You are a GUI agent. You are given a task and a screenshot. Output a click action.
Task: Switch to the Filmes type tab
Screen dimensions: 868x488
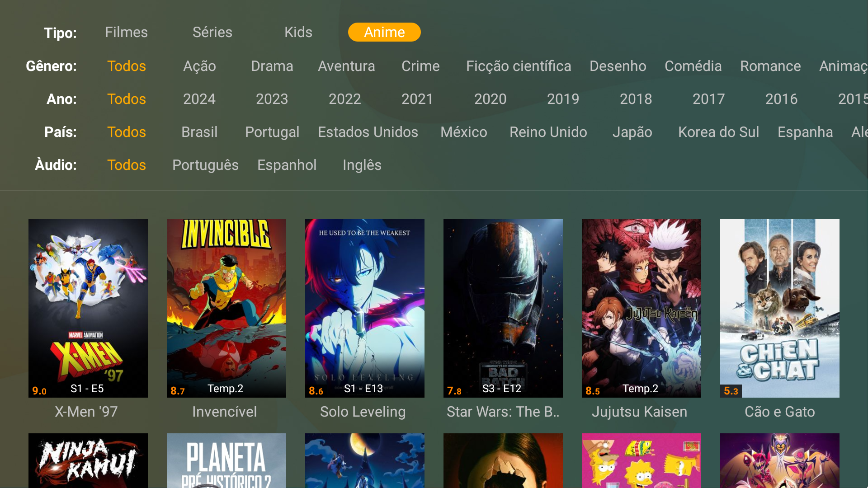click(126, 32)
